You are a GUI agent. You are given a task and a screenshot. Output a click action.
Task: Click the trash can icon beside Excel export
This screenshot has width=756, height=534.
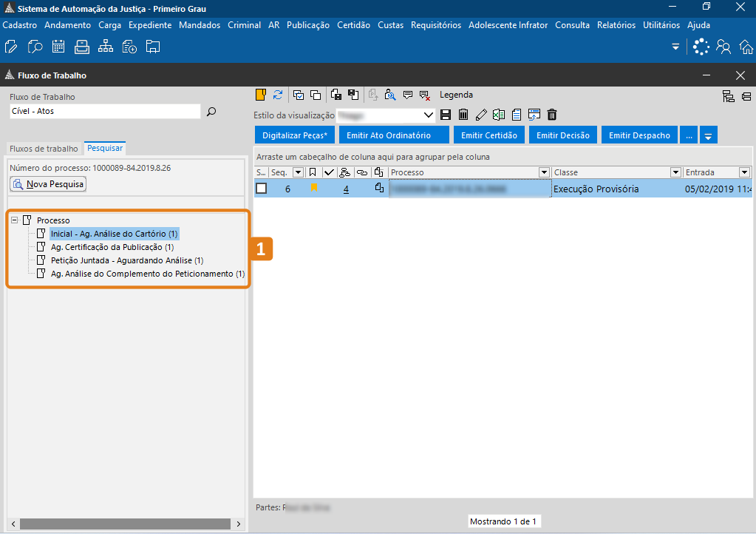551,115
